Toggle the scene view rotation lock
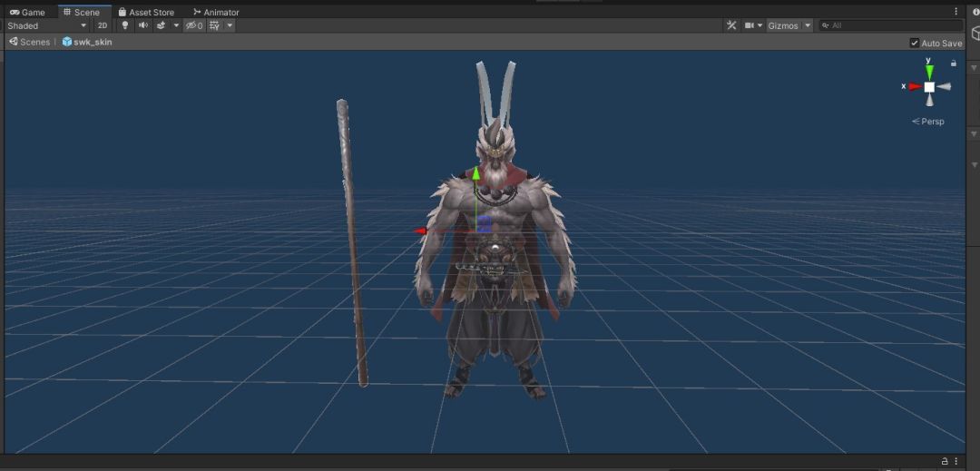This screenshot has height=471, width=980. point(953,64)
